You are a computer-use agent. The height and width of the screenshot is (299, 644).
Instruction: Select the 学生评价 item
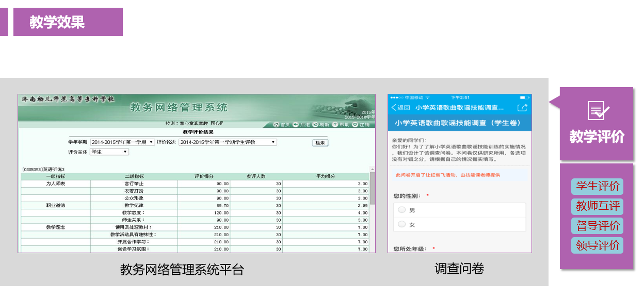click(597, 187)
